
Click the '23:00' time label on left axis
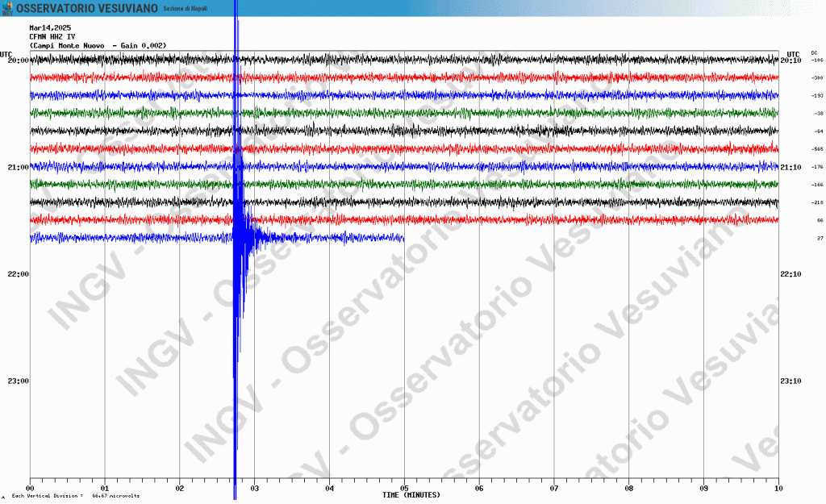[18, 381]
